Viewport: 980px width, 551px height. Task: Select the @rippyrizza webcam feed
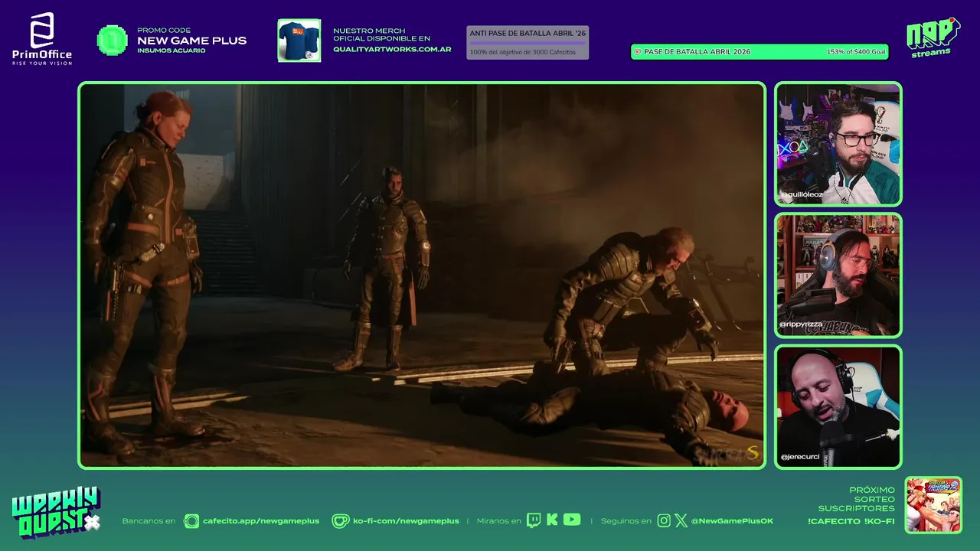(838, 275)
